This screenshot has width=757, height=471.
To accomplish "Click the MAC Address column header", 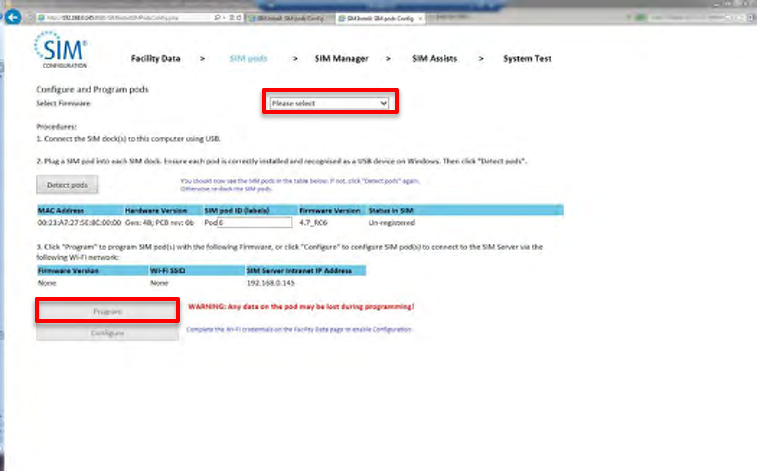I will pyautogui.click(x=61, y=210).
